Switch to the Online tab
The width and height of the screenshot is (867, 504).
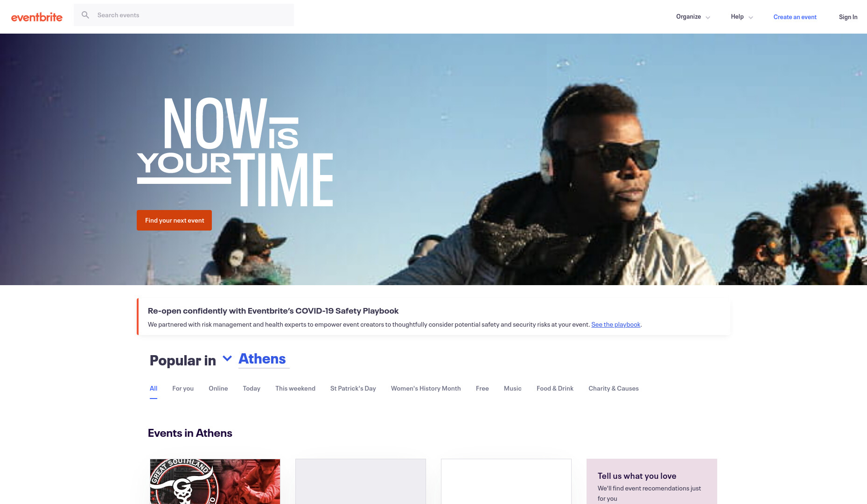pos(218,388)
